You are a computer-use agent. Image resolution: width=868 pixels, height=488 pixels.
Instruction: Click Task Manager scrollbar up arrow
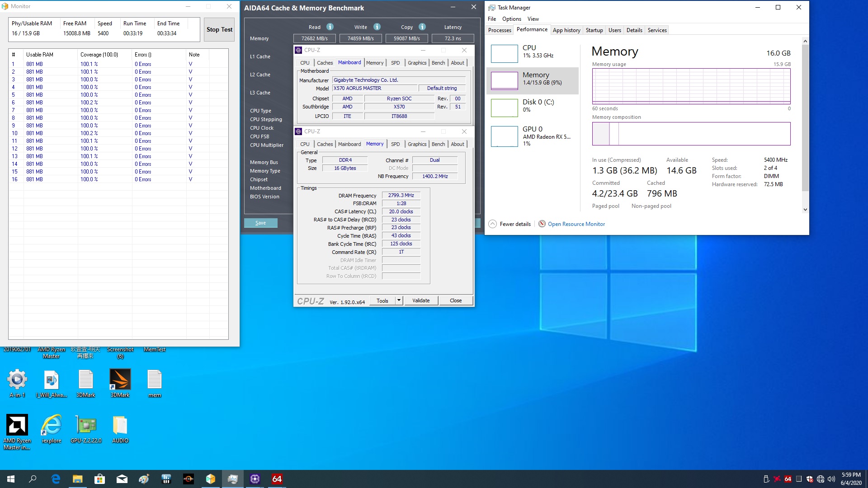(805, 41)
